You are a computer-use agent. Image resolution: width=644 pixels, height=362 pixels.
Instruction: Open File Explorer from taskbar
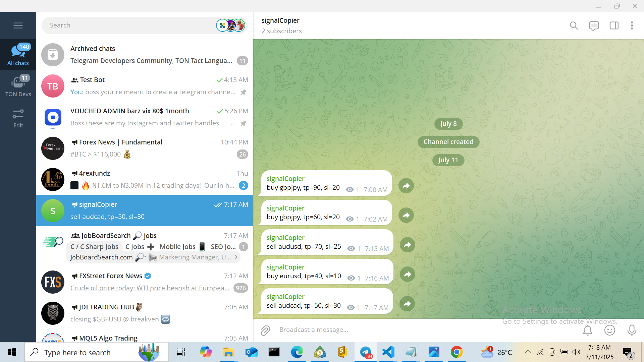click(x=228, y=352)
